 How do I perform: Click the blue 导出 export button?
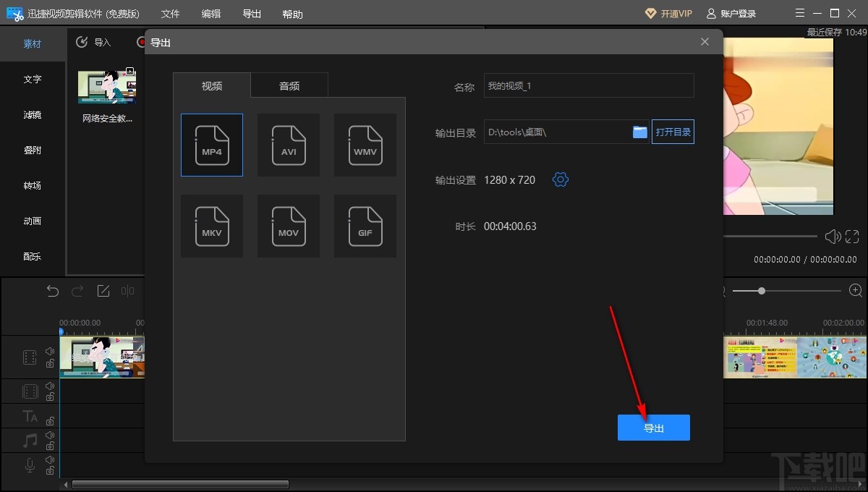tap(654, 428)
